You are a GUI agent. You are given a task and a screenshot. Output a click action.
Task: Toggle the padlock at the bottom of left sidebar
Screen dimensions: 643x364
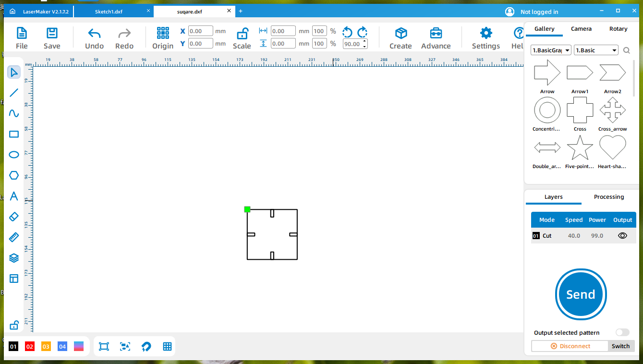14,325
